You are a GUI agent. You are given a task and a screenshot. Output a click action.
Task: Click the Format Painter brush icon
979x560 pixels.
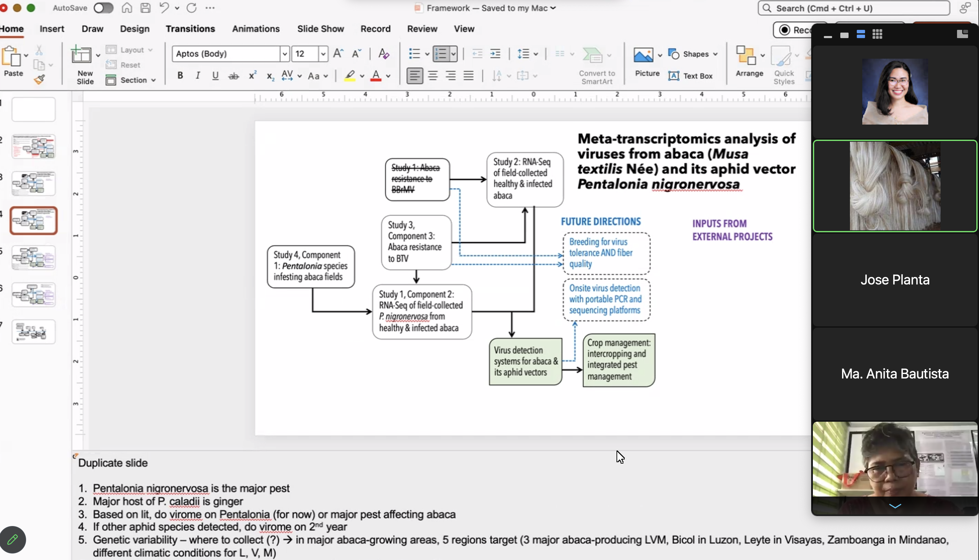[39, 80]
